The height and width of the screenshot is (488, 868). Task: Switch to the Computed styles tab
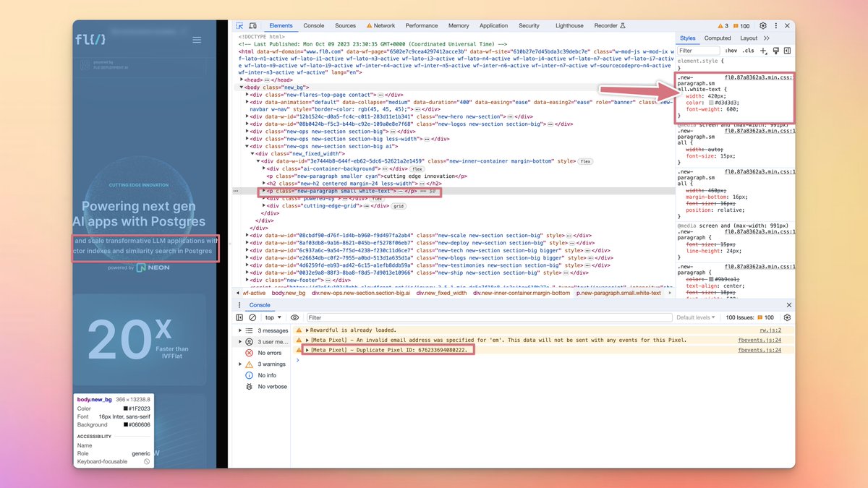[718, 38]
